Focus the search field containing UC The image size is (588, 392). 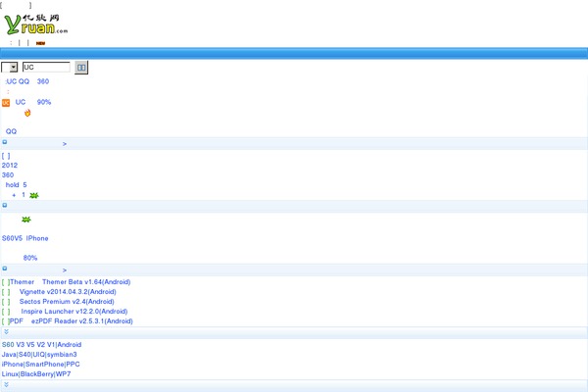coord(46,68)
